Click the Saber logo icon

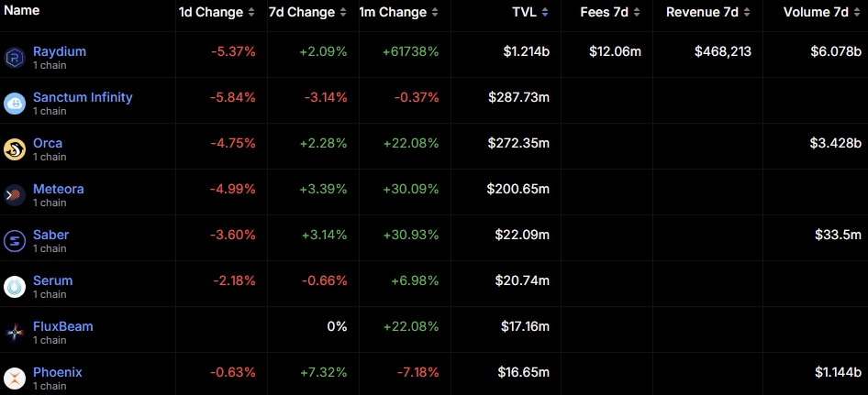(15, 240)
